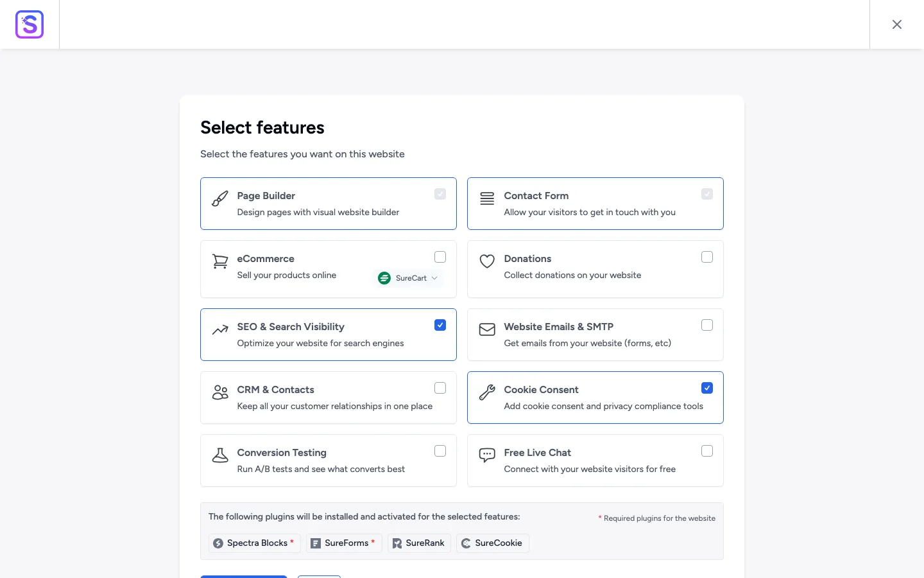The height and width of the screenshot is (578, 924).
Task: Open the SureCart eCommerce plugin dropdown
Action: click(x=408, y=278)
